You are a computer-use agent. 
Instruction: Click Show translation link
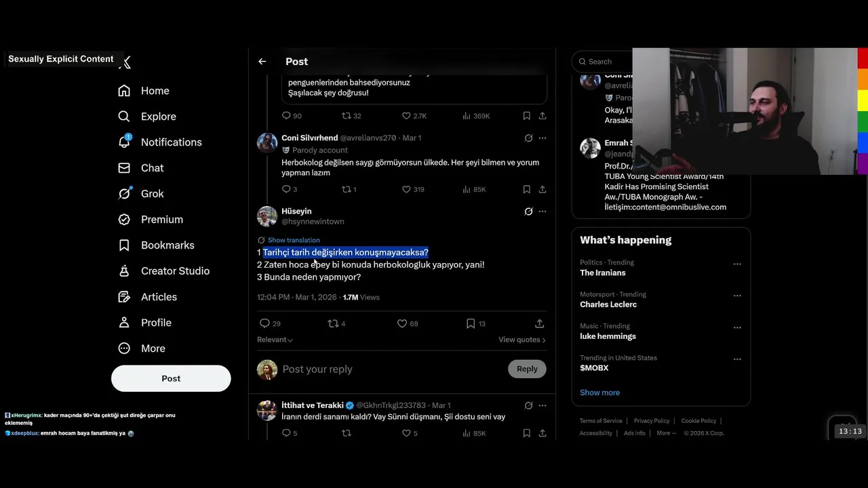[x=294, y=240]
